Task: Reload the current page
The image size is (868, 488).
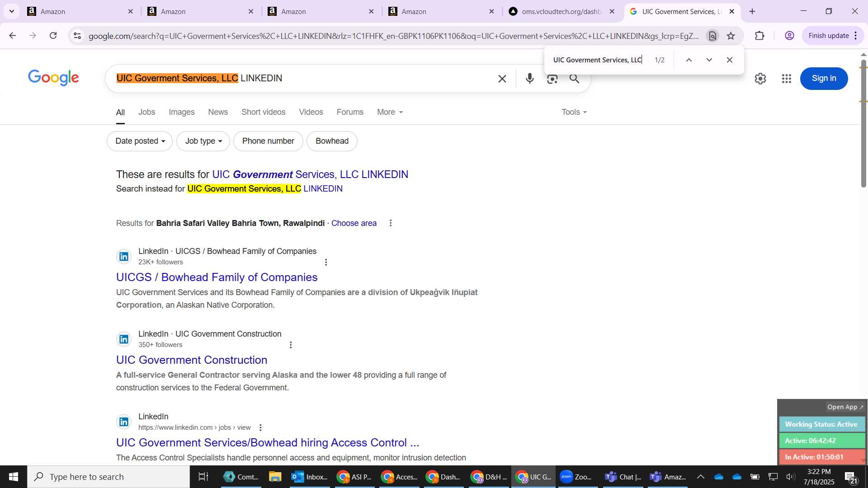Action: (53, 36)
